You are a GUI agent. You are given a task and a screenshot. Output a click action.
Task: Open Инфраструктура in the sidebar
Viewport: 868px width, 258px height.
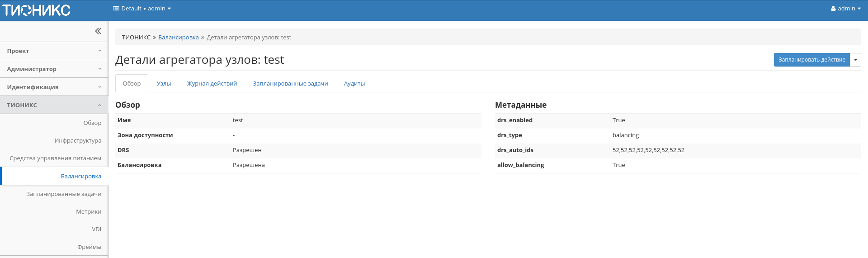[x=78, y=141]
